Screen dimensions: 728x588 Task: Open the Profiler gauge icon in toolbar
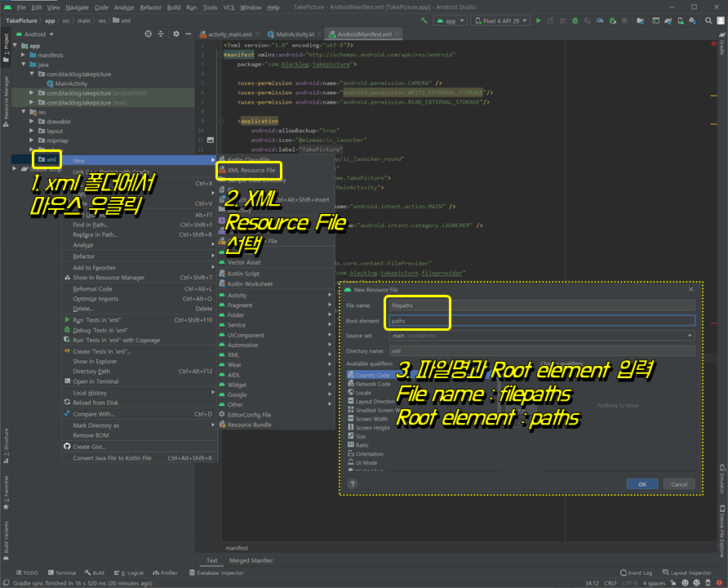pos(600,20)
